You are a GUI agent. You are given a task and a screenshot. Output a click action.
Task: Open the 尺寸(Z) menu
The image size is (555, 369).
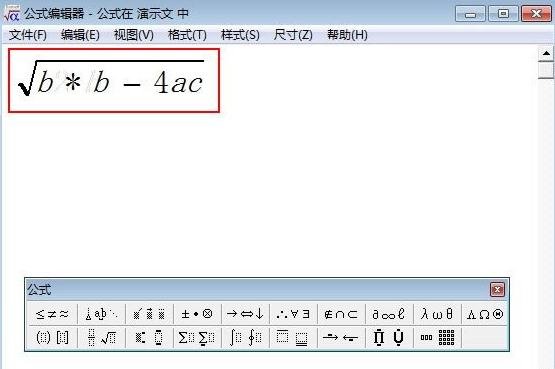[293, 35]
